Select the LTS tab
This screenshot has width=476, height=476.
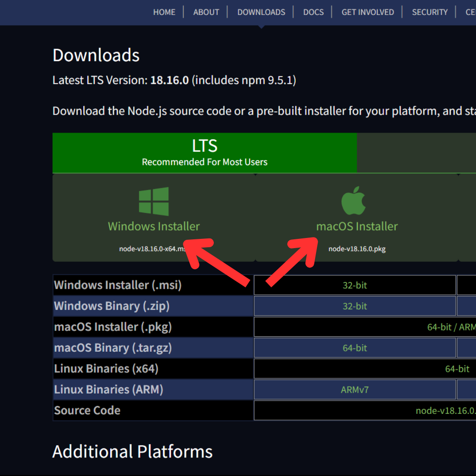(x=205, y=152)
